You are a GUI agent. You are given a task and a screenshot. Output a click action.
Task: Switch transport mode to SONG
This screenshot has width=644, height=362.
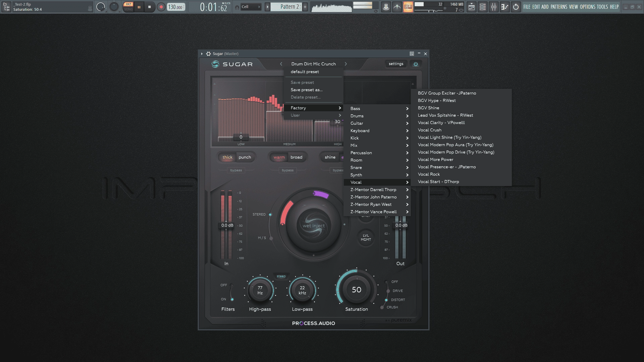pos(128,9)
